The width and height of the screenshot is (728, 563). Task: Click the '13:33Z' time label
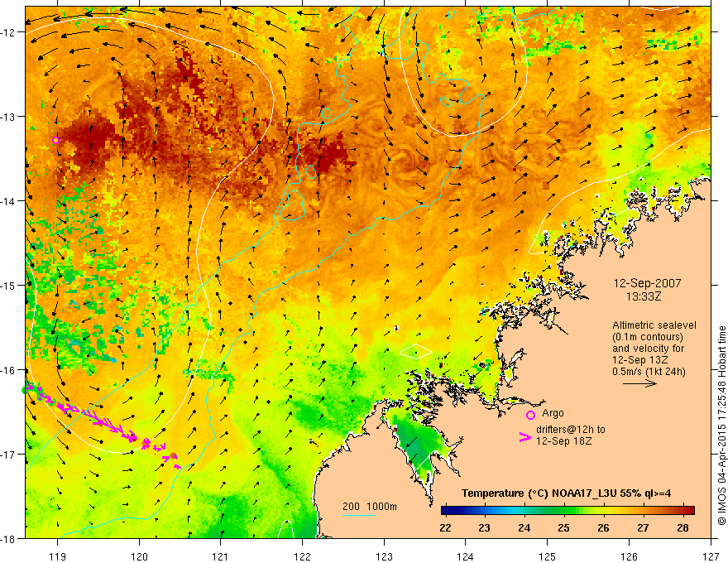pyautogui.click(x=643, y=296)
